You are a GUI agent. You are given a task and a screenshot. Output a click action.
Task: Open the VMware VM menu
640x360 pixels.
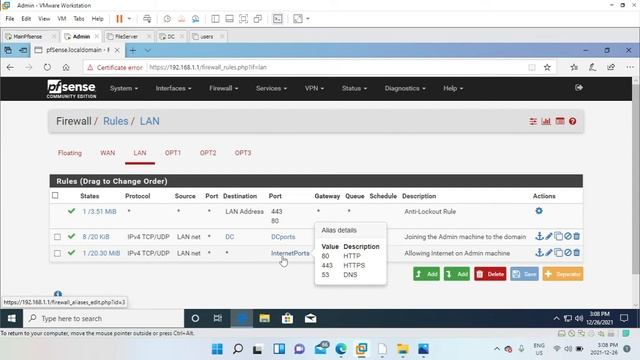[62, 19]
